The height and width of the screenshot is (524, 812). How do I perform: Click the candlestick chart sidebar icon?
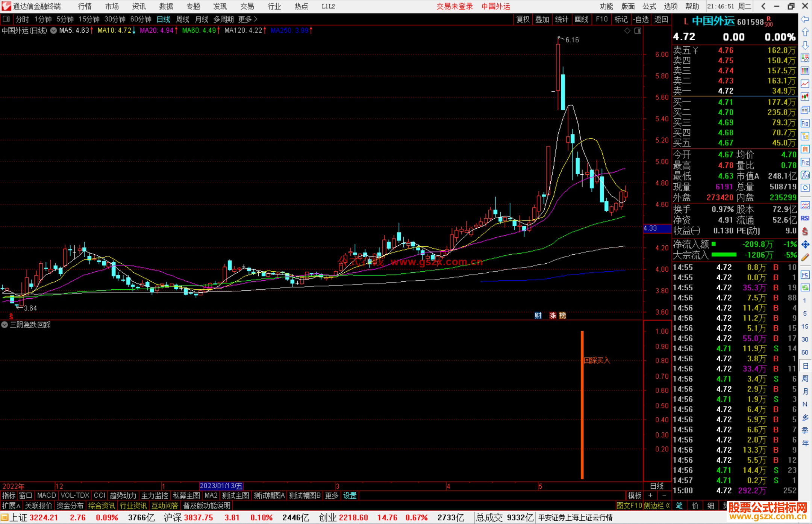point(805,97)
